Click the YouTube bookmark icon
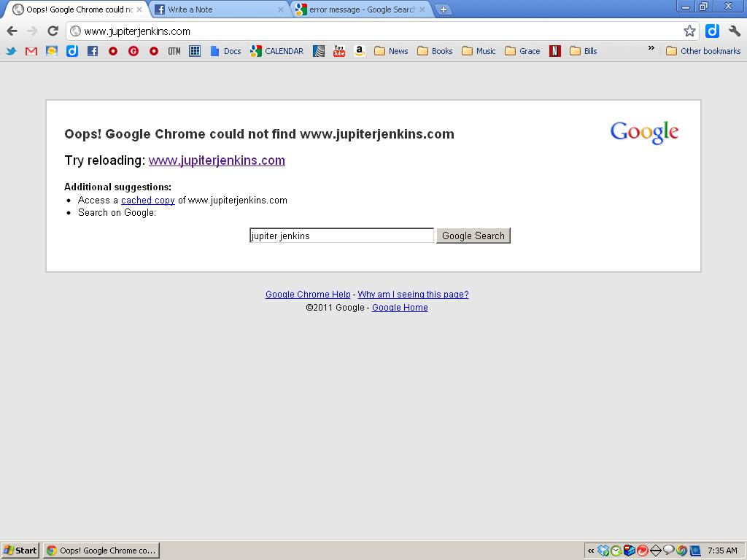 coord(339,51)
